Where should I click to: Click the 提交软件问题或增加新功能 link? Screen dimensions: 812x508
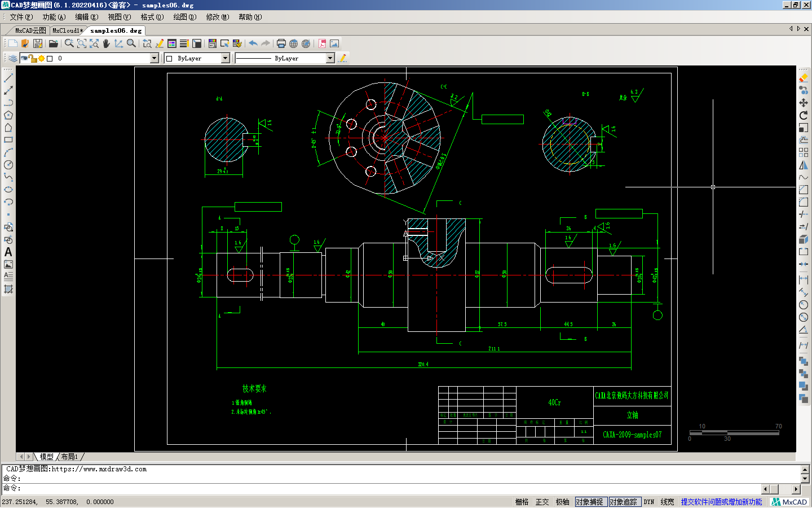point(721,502)
